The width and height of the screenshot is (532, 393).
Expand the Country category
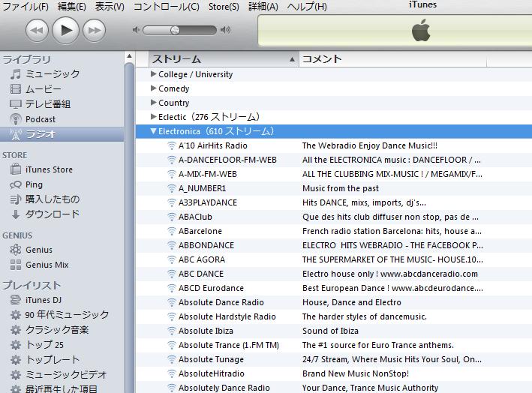coord(153,103)
